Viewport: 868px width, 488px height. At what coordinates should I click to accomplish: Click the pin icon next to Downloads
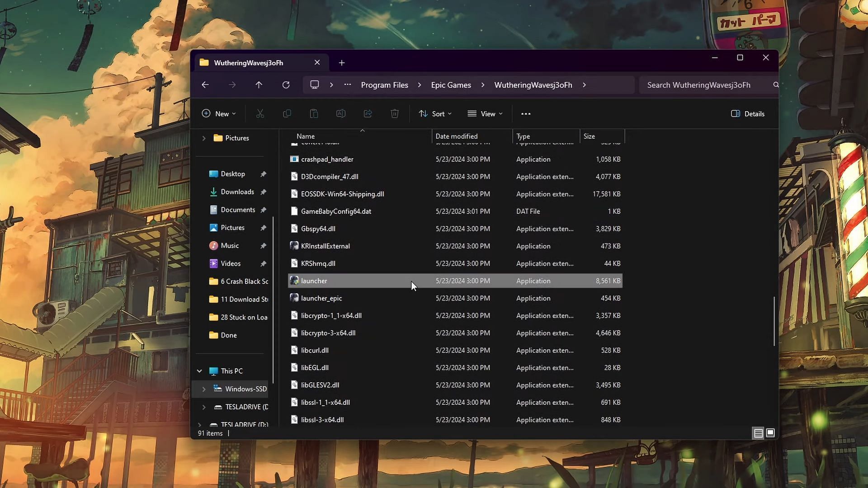coord(263,192)
